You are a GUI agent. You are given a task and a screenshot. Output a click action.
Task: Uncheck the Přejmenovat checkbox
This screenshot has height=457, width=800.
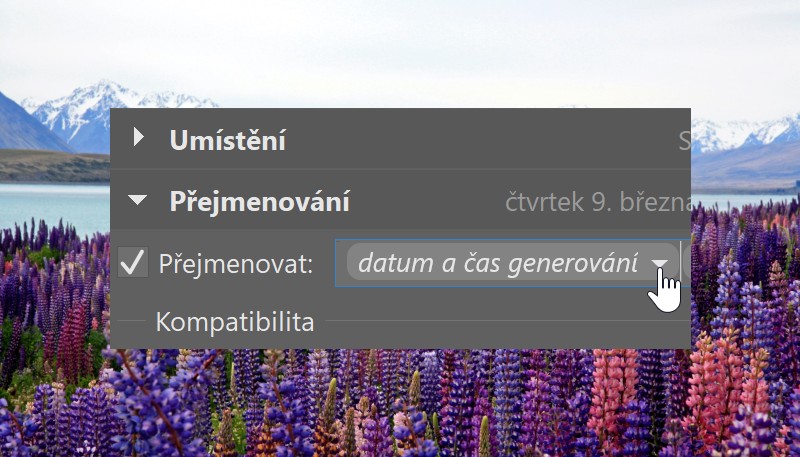pyautogui.click(x=133, y=262)
